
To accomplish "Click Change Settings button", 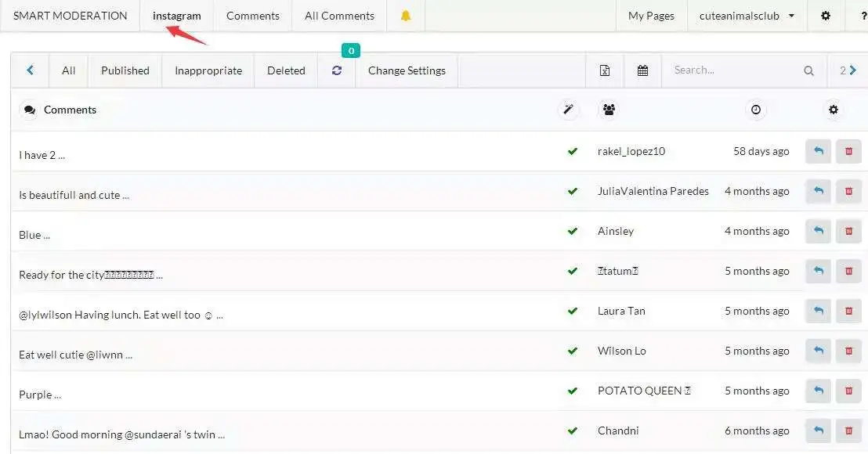I will click(407, 70).
